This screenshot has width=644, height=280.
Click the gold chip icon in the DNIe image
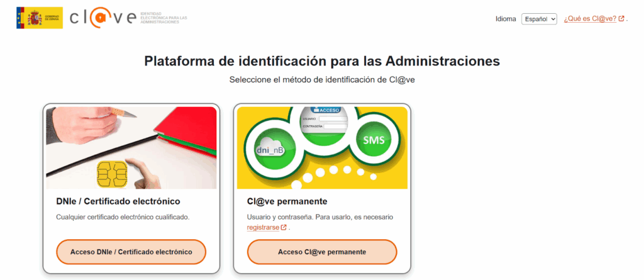point(112,174)
